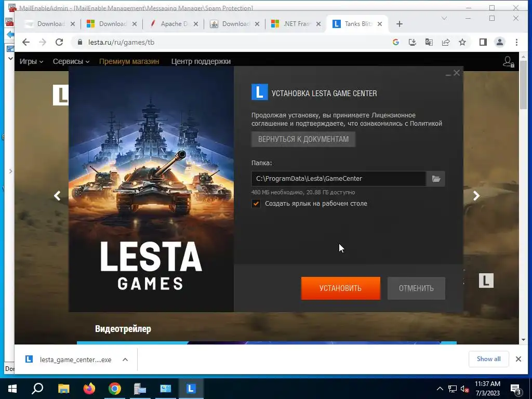Open the tab search chevron
Screen dimensions: 532x399
pos(444,18)
